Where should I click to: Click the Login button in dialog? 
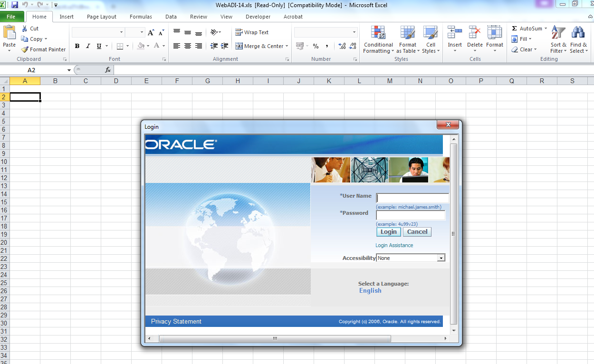(388, 232)
